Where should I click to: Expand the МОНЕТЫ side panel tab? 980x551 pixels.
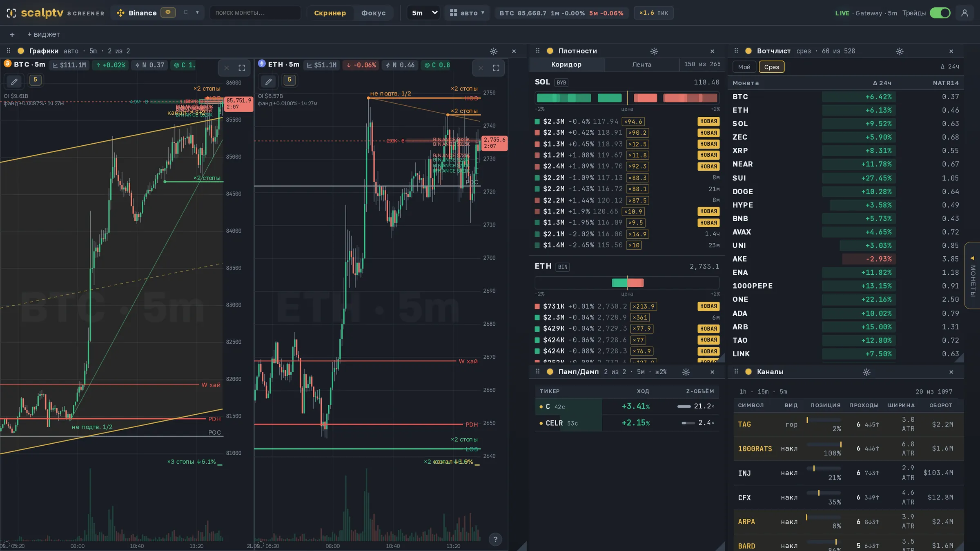point(973,276)
